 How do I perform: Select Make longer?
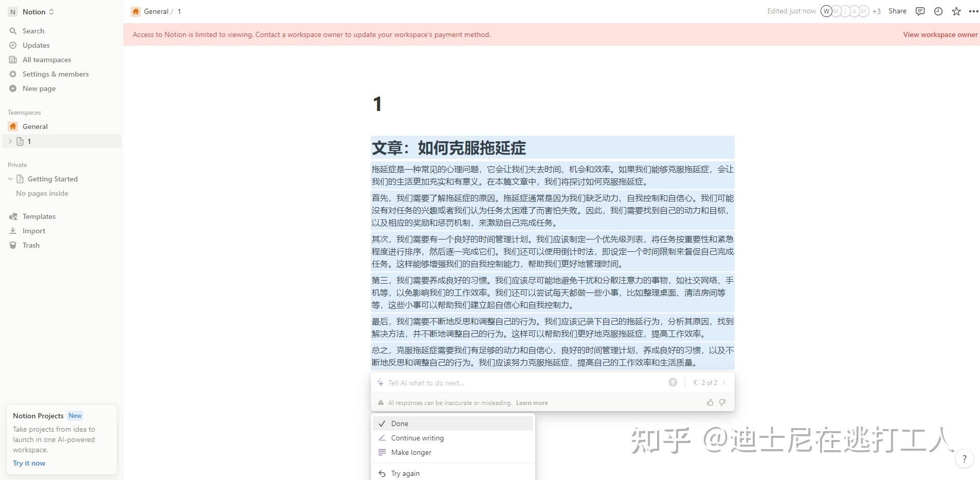click(453, 452)
